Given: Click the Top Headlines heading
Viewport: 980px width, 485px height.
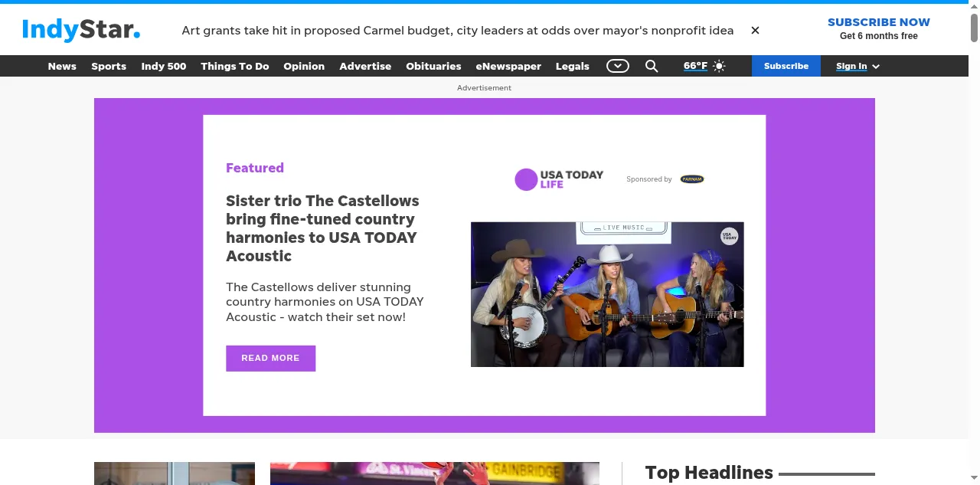Looking at the screenshot, I should tap(709, 473).
